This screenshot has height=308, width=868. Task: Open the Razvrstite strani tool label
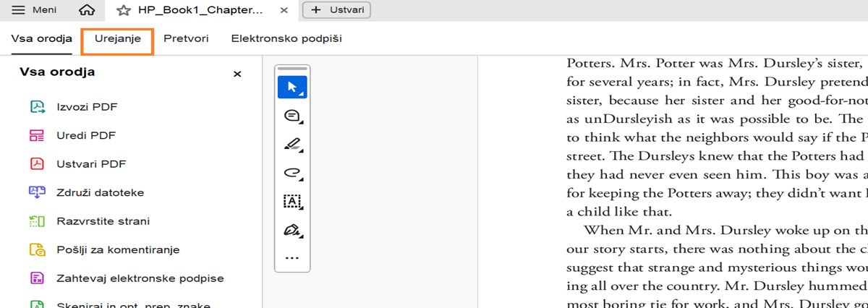coord(103,221)
